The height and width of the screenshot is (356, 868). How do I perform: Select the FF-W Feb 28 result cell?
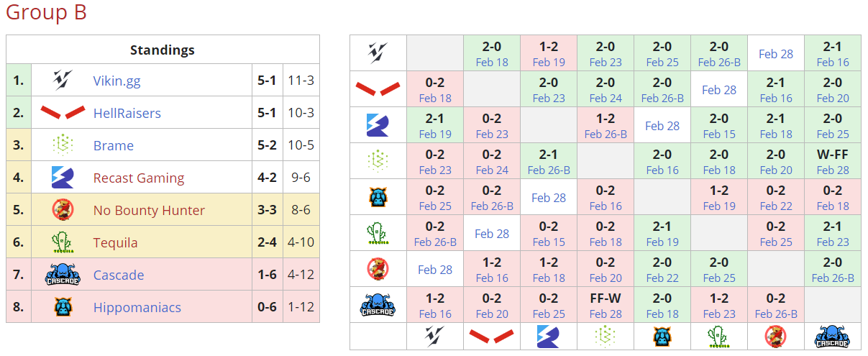605,305
